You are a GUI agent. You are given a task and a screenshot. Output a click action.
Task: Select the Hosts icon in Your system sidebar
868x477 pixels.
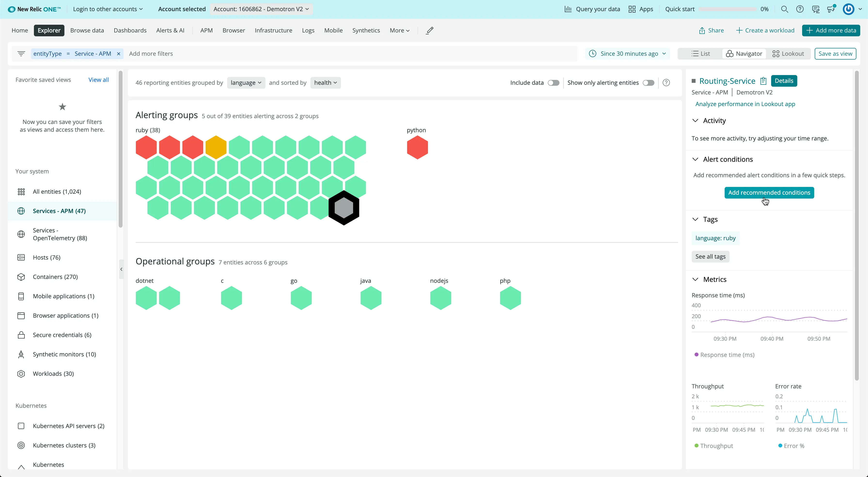tap(21, 257)
